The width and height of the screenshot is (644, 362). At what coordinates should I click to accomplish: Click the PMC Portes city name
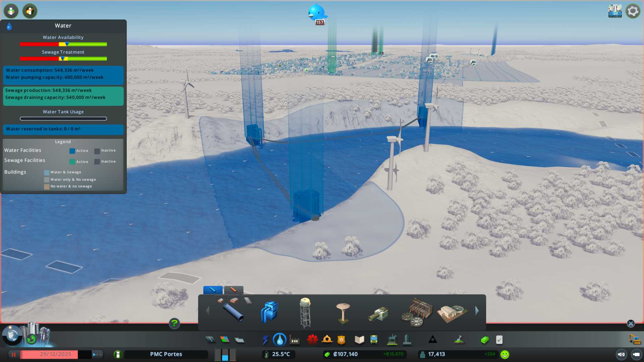tap(166, 354)
